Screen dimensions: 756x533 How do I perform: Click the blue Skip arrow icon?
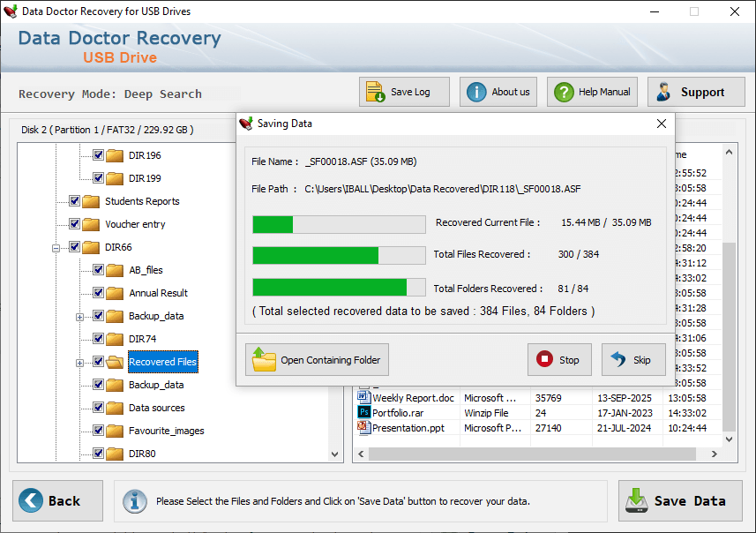pyautogui.click(x=618, y=359)
